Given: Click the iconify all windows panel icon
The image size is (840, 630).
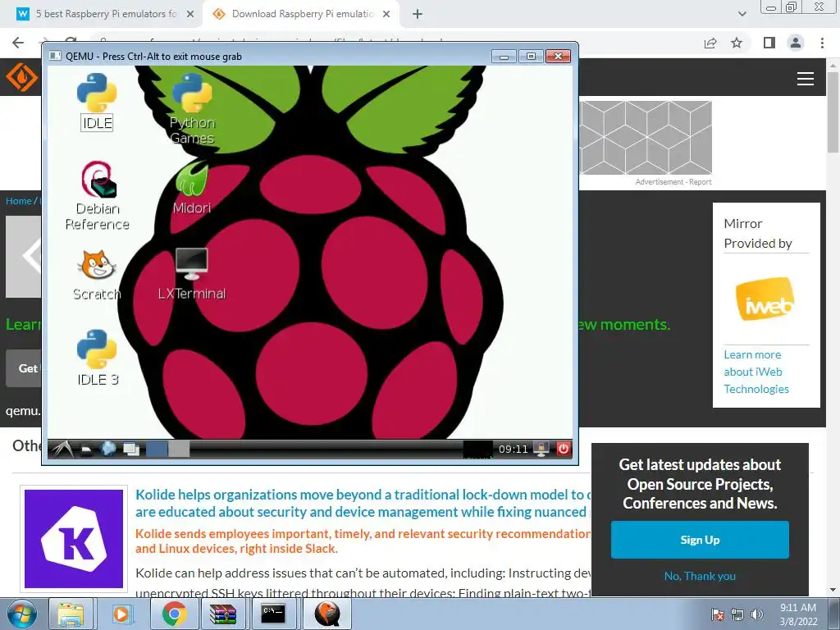Looking at the screenshot, I should [x=131, y=449].
